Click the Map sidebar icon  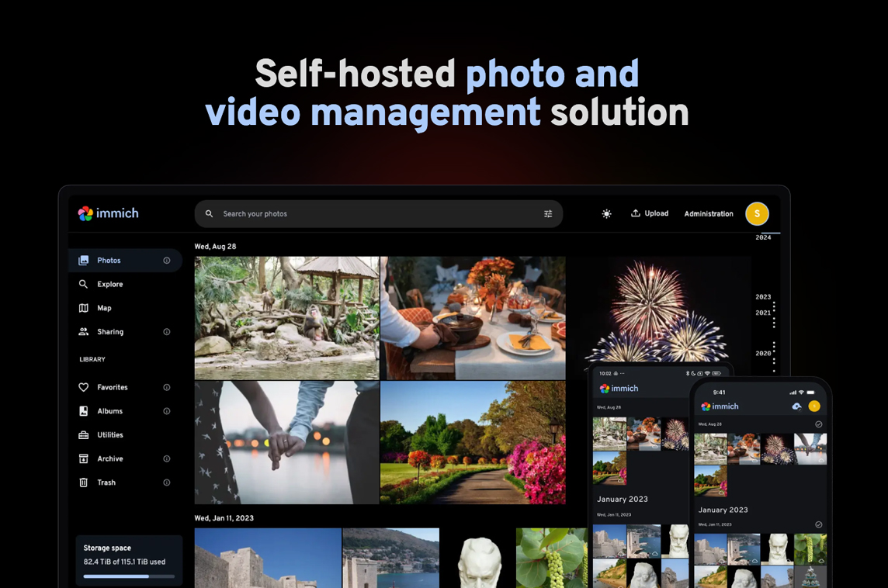pyautogui.click(x=84, y=308)
